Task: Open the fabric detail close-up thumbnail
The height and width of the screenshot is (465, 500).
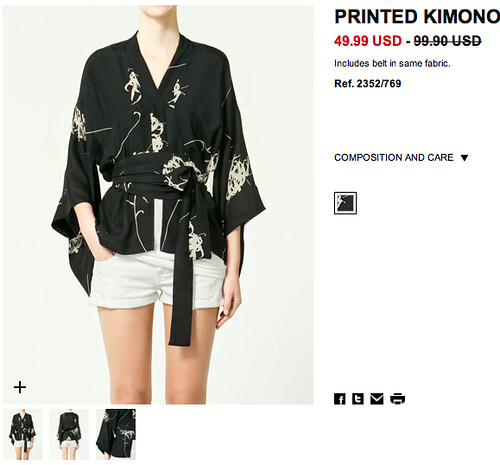Action: 116,434
